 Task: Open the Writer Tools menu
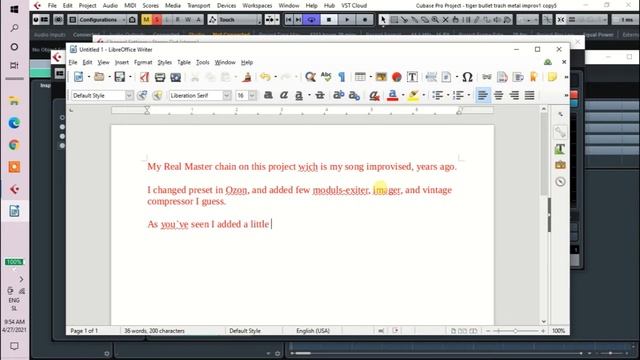click(202, 62)
